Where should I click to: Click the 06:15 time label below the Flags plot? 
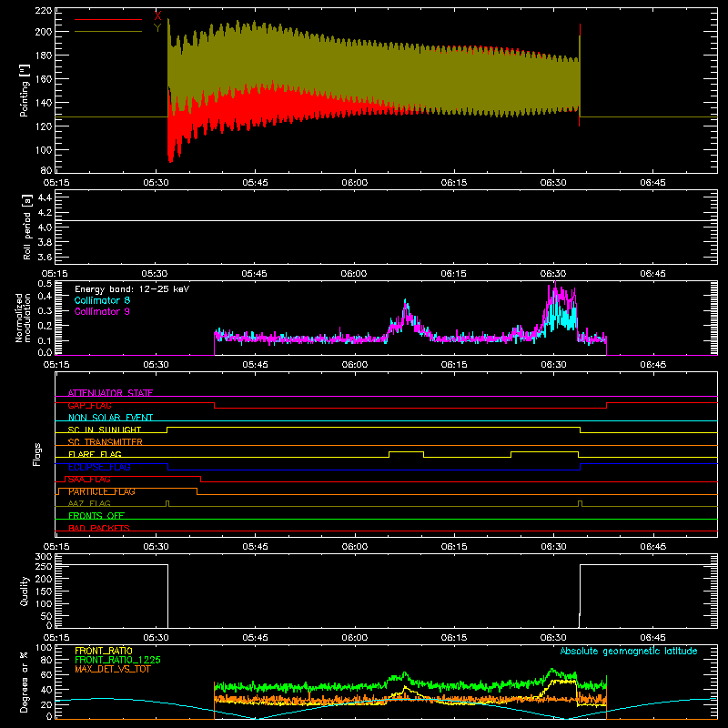[453, 547]
